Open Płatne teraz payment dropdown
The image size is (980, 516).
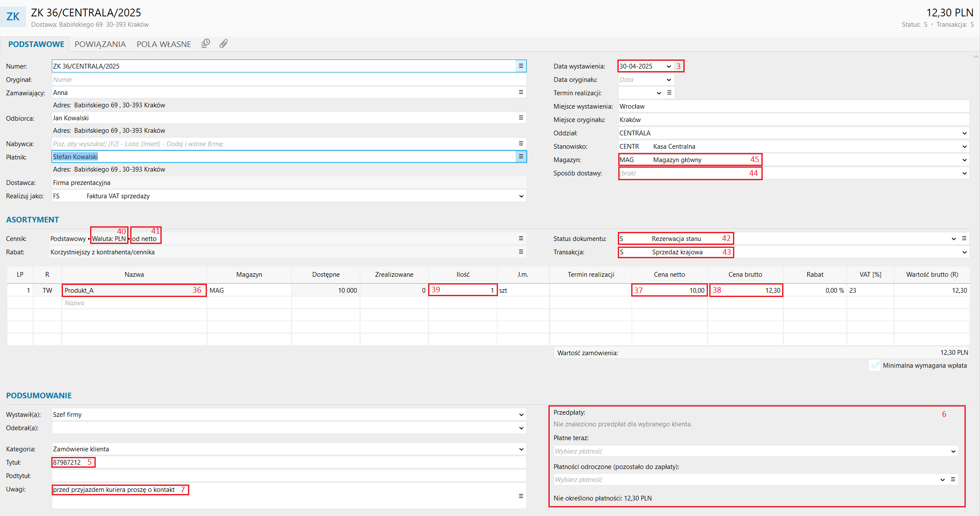pyautogui.click(x=953, y=451)
